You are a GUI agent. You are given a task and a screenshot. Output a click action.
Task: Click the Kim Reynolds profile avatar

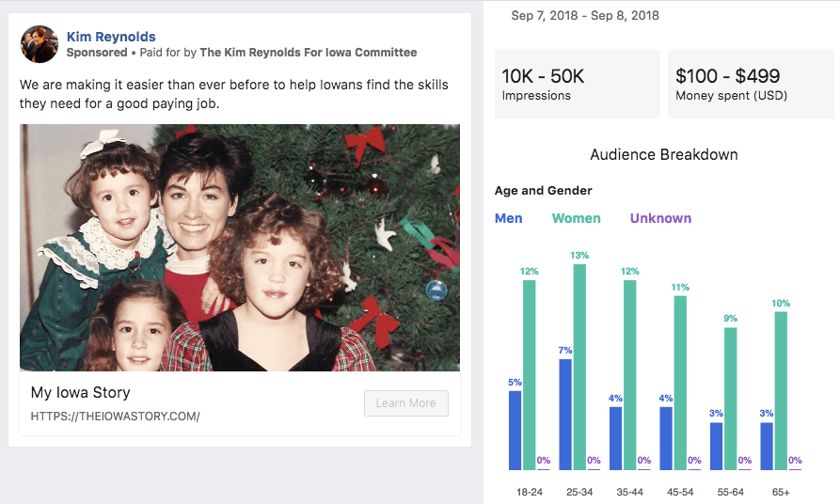coord(40,44)
